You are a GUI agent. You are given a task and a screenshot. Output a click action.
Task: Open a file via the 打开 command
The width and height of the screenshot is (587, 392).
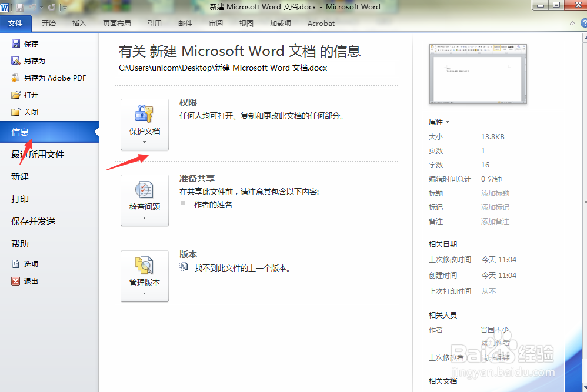[x=29, y=94]
